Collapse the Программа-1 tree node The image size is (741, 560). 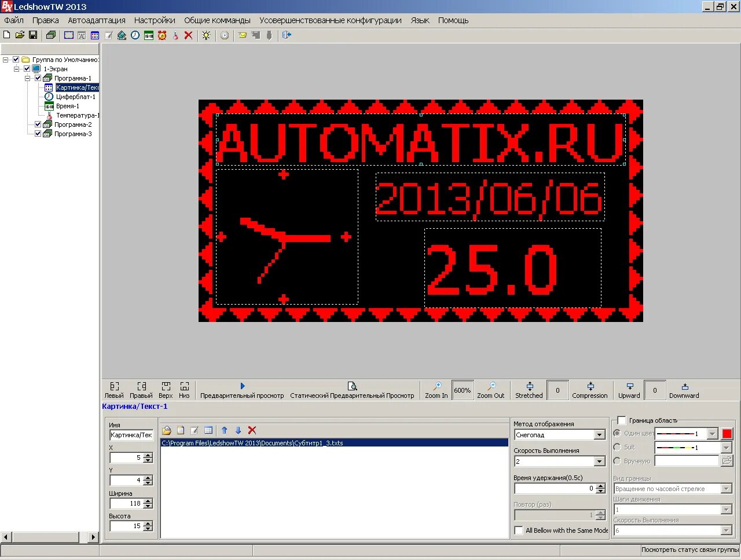tap(27, 78)
